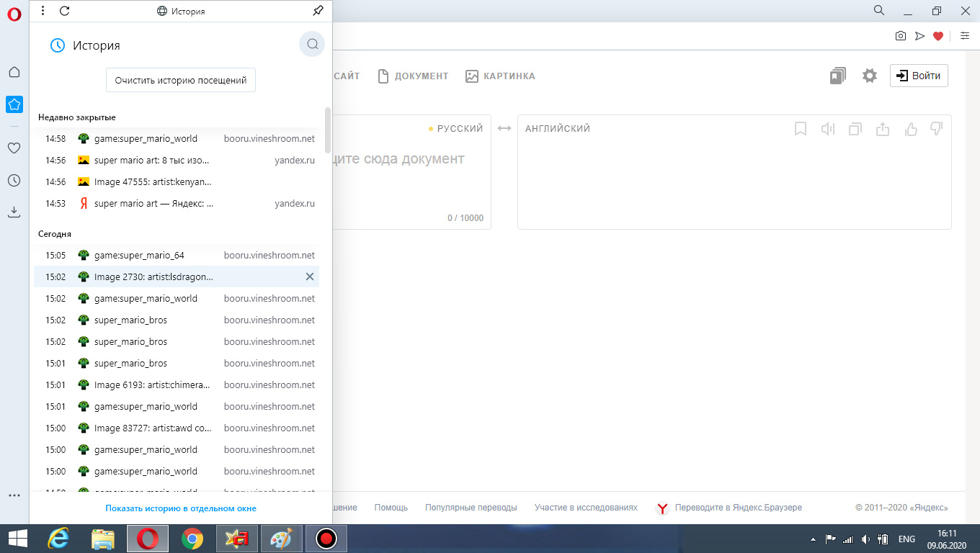Screen dimensions: 980x553
Task: Choose the АНГЛИЙСКИЙ target language selector
Action: click(x=558, y=128)
